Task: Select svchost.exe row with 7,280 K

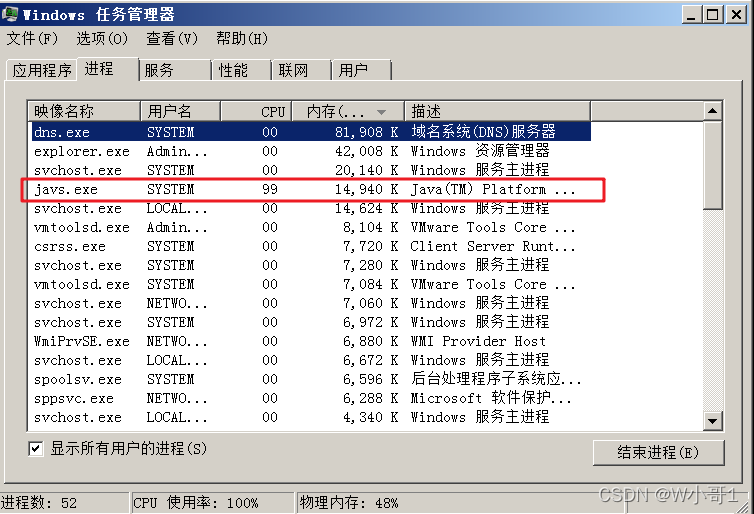Action: click(311, 265)
